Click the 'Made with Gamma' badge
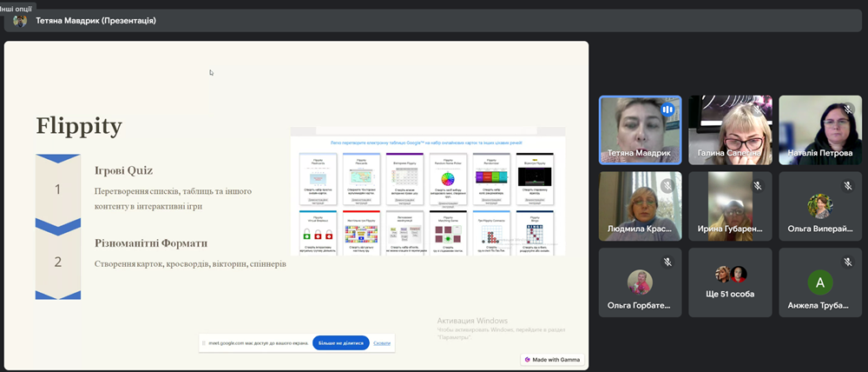Screen dimensions: 868x372 (x=552, y=360)
